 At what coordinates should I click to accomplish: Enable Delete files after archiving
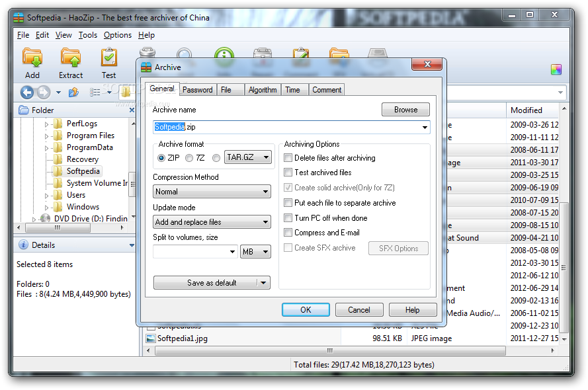pyautogui.click(x=288, y=158)
